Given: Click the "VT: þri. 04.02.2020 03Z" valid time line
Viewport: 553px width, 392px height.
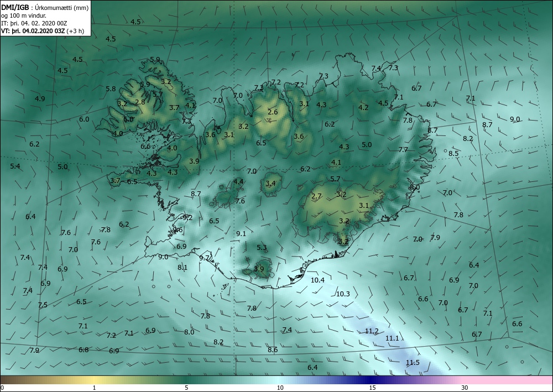Looking at the screenshot, I should [x=33, y=31].
